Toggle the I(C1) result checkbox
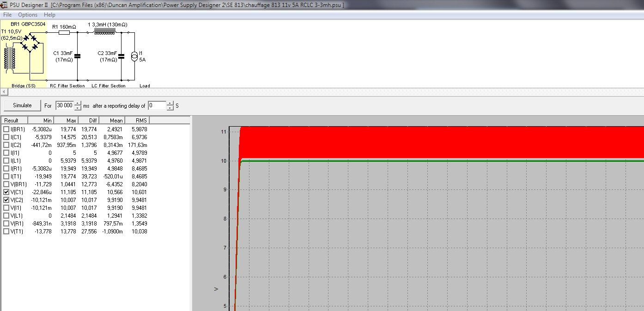Viewport: 644px width, 311px height. [x=6, y=137]
